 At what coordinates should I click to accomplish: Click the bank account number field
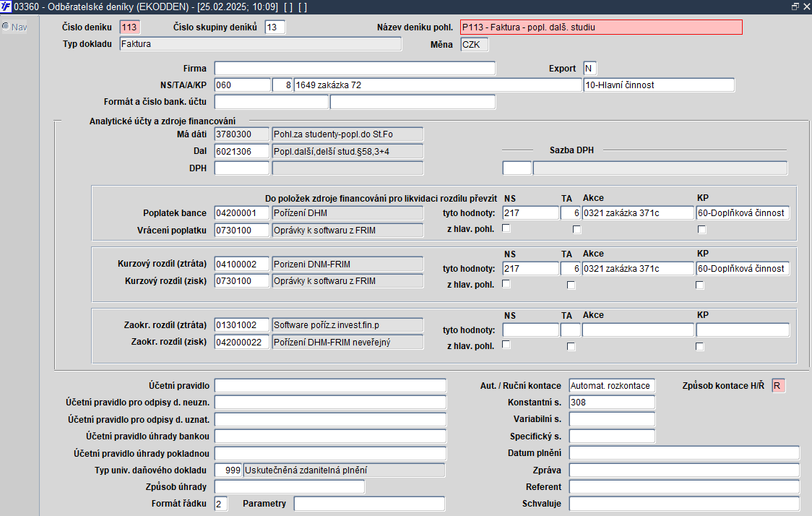(x=413, y=102)
